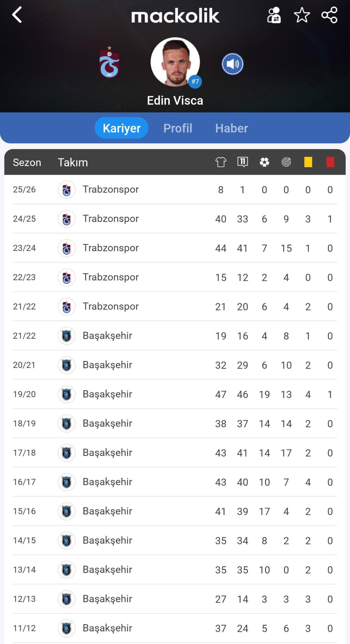This screenshot has height=644, width=350.
Task: Tap the Trabzonspor crest beside player photo
Action: click(x=109, y=63)
